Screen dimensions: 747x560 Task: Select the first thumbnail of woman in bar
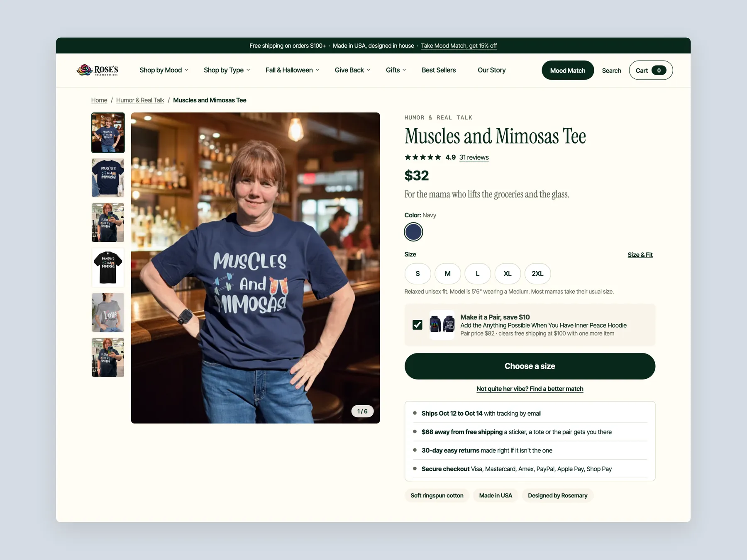click(108, 133)
